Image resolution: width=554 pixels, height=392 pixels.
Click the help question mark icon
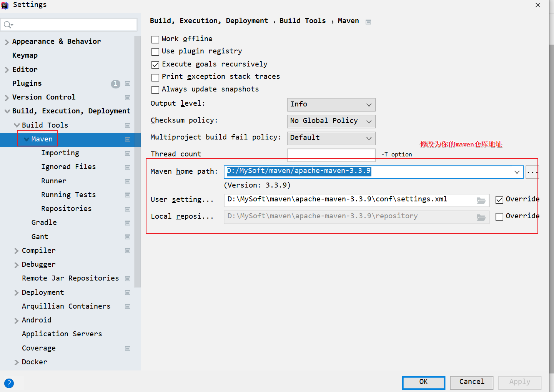(9, 383)
